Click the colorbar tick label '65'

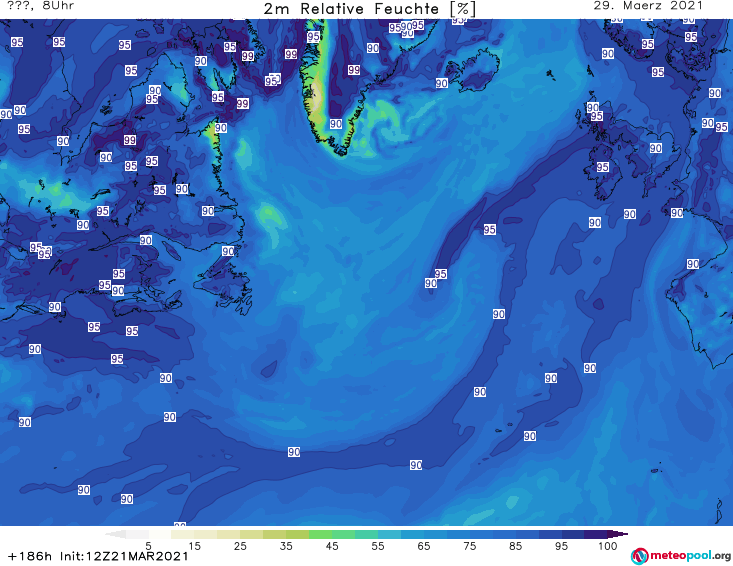click(424, 546)
